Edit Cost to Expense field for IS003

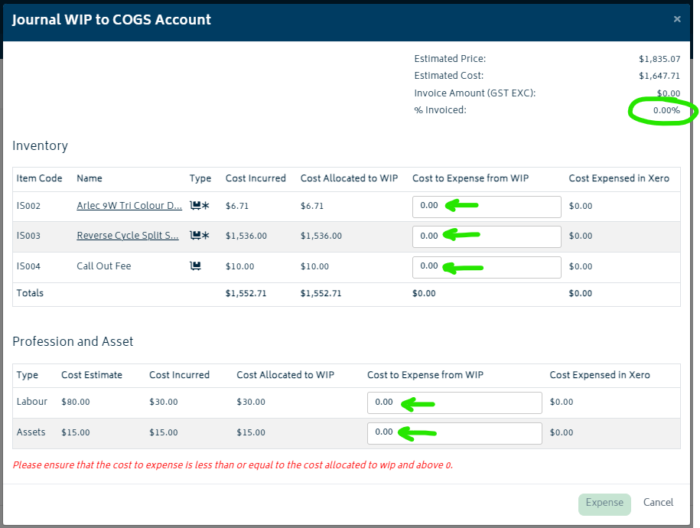coord(487,237)
